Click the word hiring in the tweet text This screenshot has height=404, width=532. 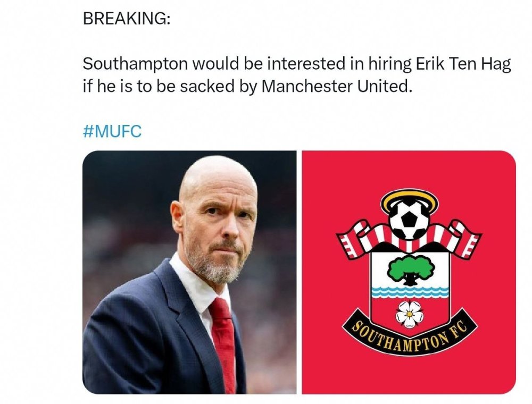pyautogui.click(x=387, y=64)
